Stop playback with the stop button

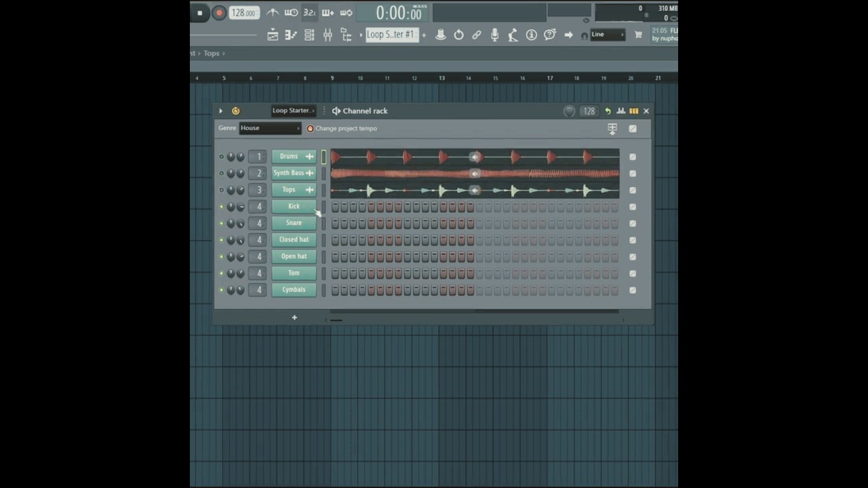point(199,13)
